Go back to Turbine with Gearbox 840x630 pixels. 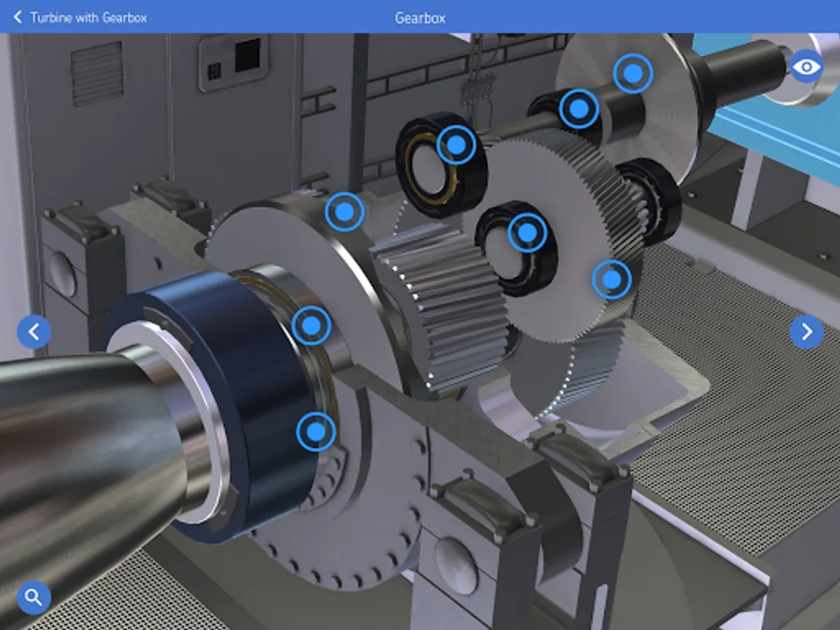80,17
